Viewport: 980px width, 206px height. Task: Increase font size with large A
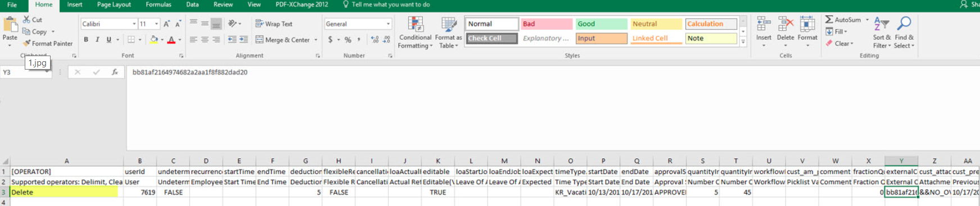166,24
